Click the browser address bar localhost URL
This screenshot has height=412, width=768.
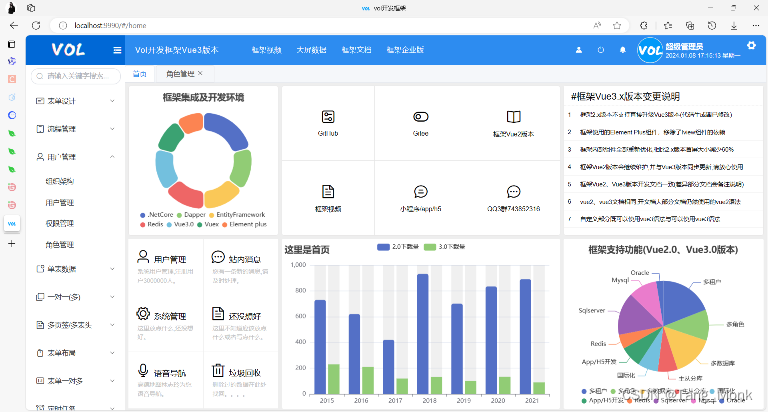(x=110, y=25)
